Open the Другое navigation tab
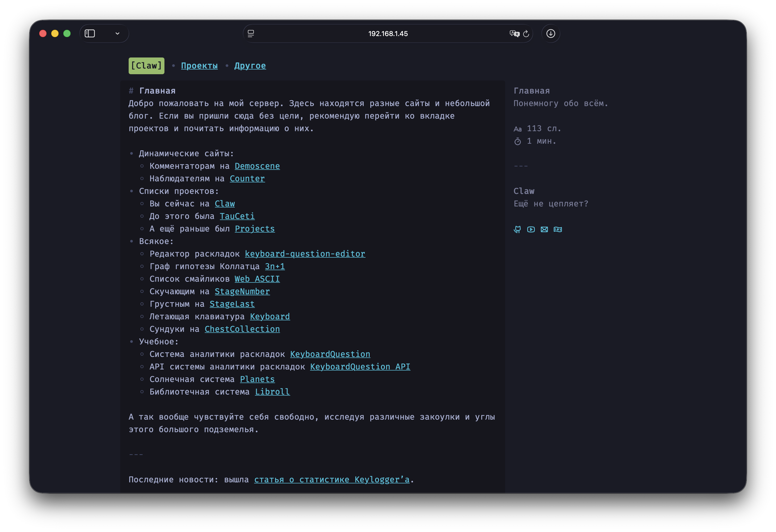Viewport: 776px width, 532px height. coord(250,66)
